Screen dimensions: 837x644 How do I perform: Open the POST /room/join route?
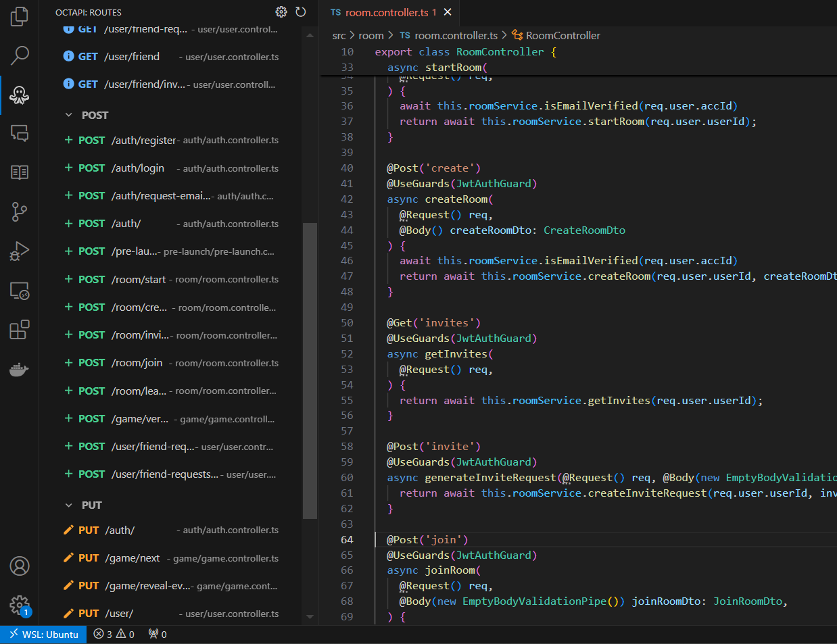click(x=170, y=363)
